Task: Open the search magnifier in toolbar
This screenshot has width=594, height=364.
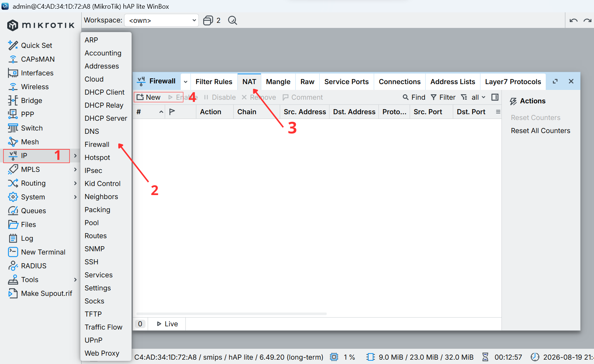Action: pyautogui.click(x=233, y=20)
